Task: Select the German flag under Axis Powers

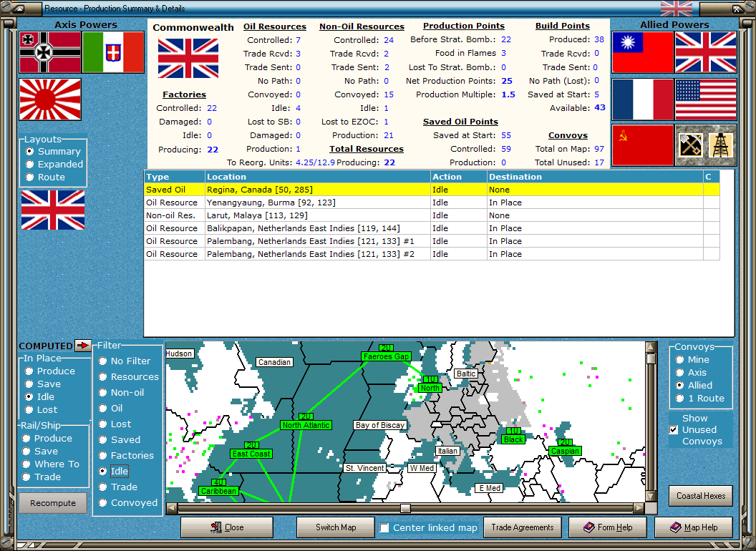Action: (50, 52)
